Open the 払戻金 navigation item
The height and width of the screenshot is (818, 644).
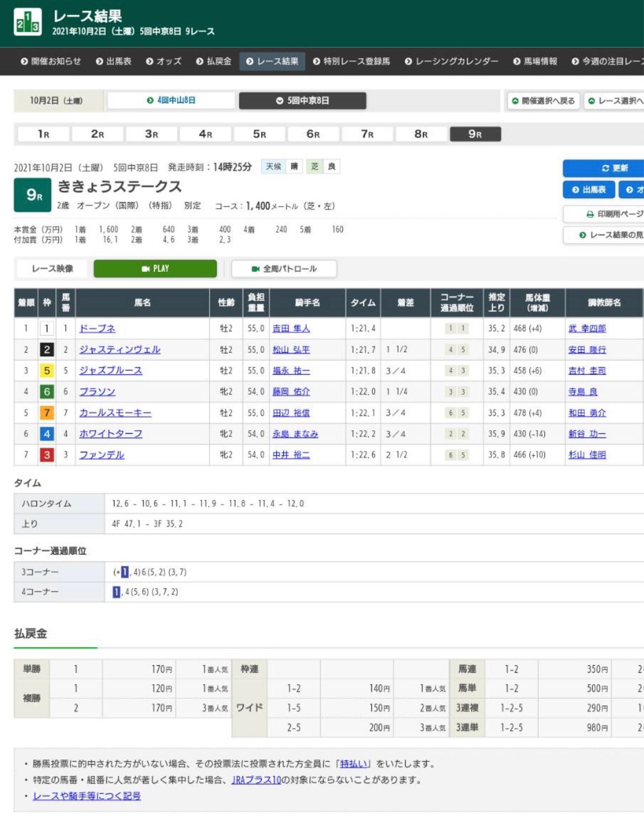(214, 61)
